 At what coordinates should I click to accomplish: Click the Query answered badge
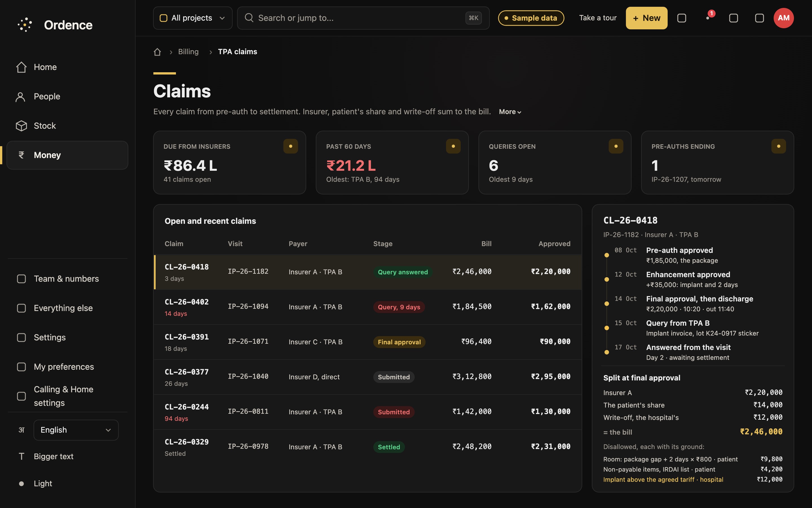pos(403,272)
